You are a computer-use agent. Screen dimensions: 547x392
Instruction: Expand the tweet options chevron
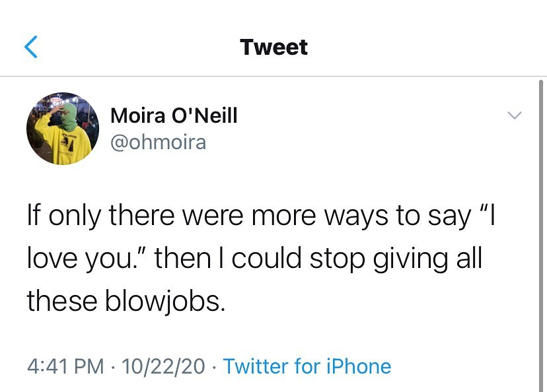(x=513, y=116)
